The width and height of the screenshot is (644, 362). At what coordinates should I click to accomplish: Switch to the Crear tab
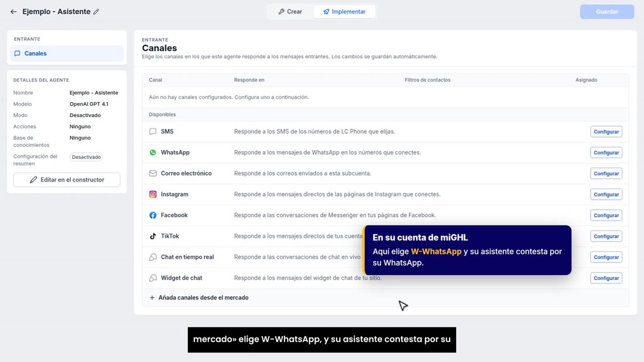click(290, 12)
